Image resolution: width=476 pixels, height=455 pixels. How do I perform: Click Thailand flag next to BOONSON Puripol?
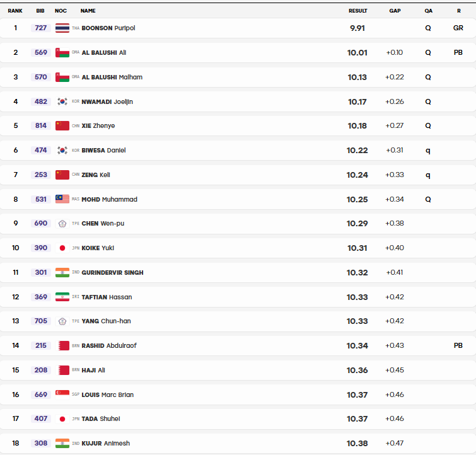(62, 28)
